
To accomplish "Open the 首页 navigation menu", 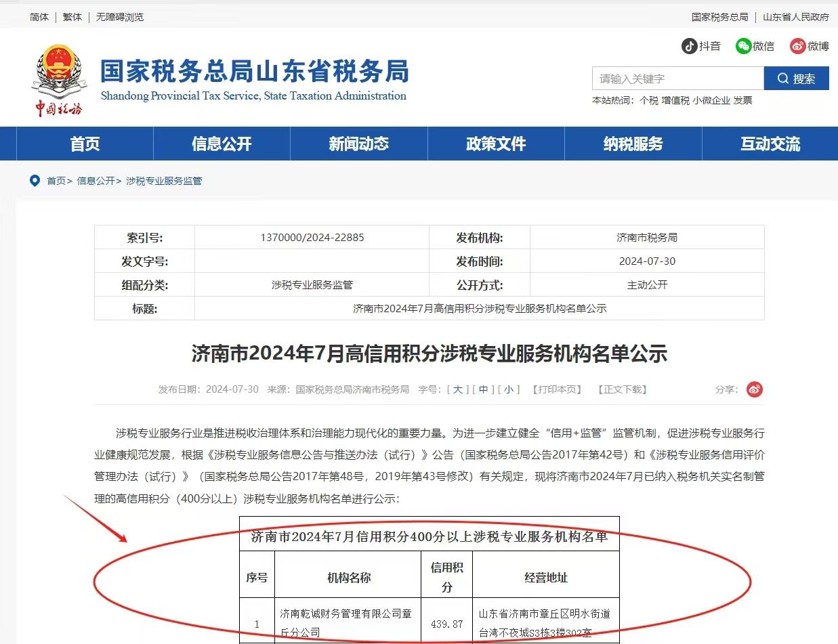I will pos(85,144).
